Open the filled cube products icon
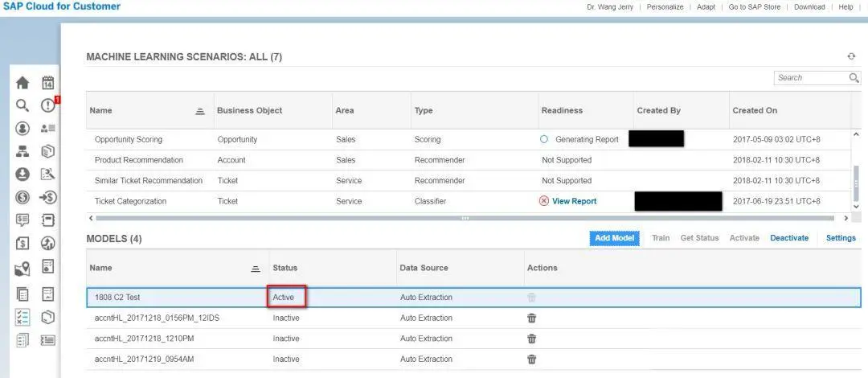The image size is (868, 378). (48, 151)
